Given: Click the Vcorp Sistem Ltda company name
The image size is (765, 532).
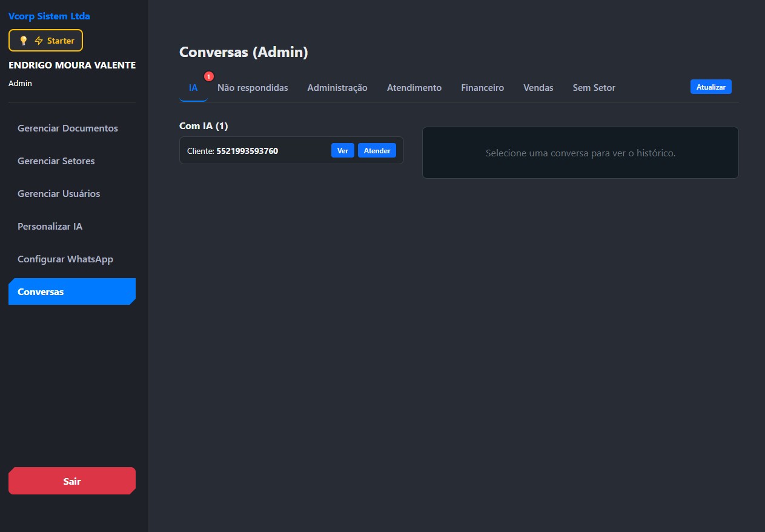Looking at the screenshot, I should tap(49, 16).
